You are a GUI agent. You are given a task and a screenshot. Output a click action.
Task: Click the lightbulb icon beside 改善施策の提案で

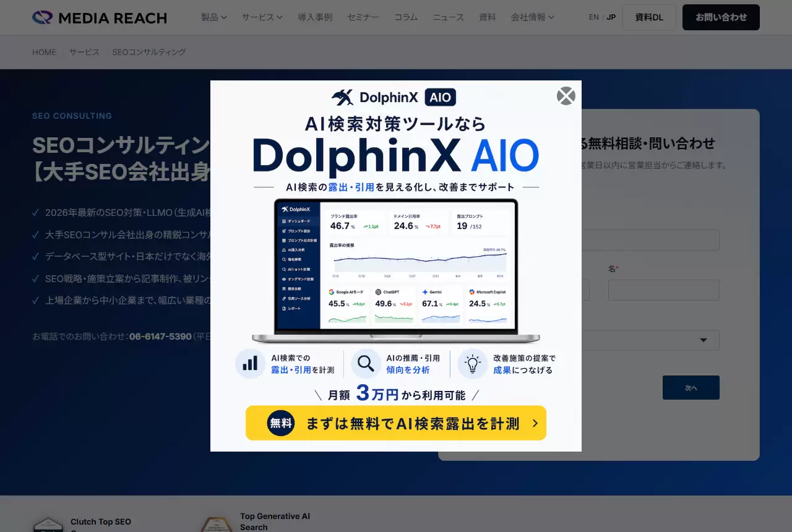[473, 364]
